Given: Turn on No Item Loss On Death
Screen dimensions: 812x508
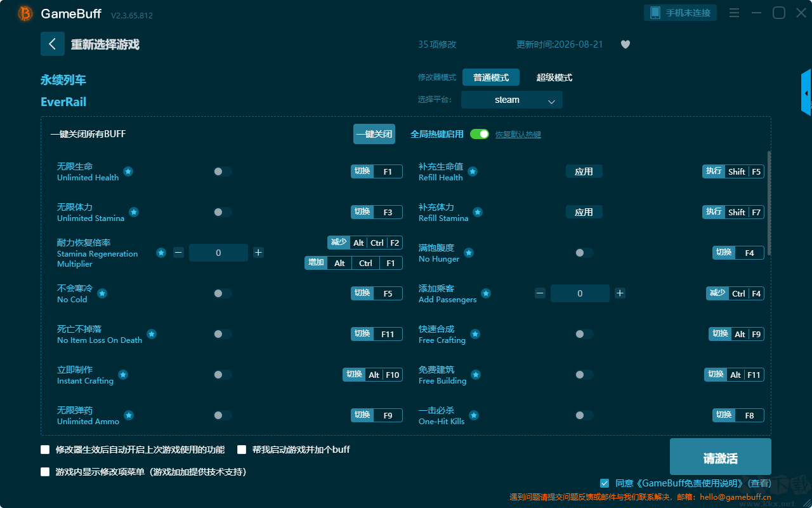Looking at the screenshot, I should click(223, 334).
